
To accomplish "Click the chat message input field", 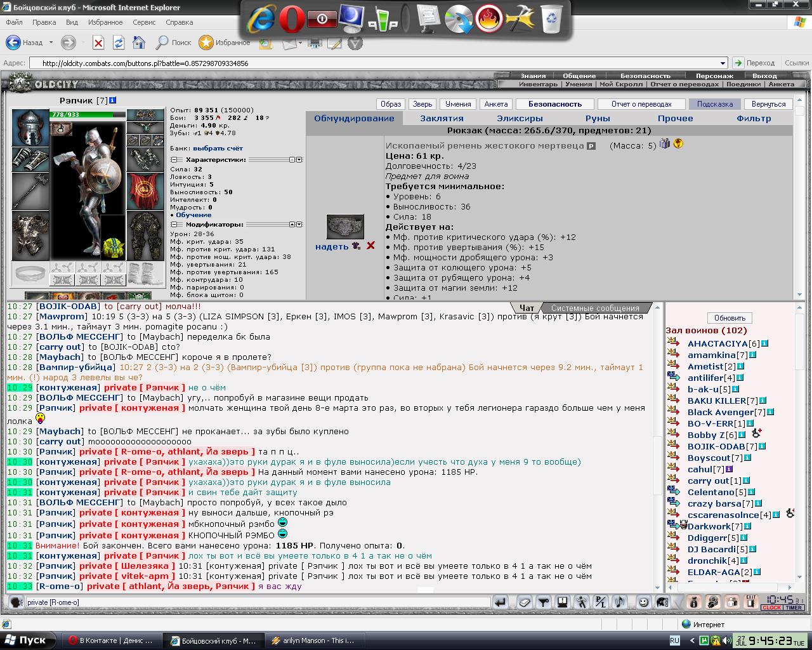I will tap(258, 602).
